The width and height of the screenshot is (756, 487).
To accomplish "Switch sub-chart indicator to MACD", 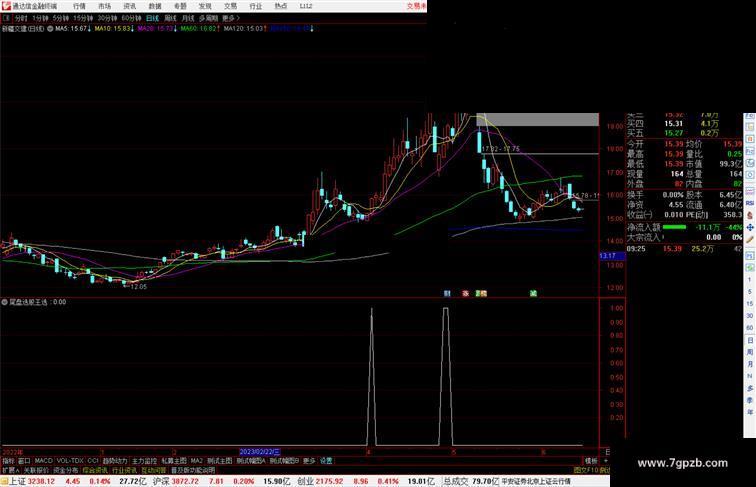I will 43,461.
